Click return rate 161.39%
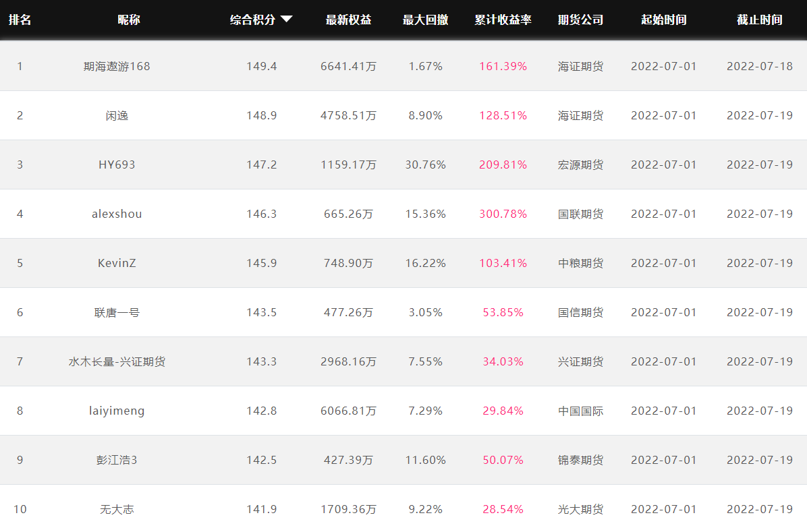 click(x=503, y=66)
